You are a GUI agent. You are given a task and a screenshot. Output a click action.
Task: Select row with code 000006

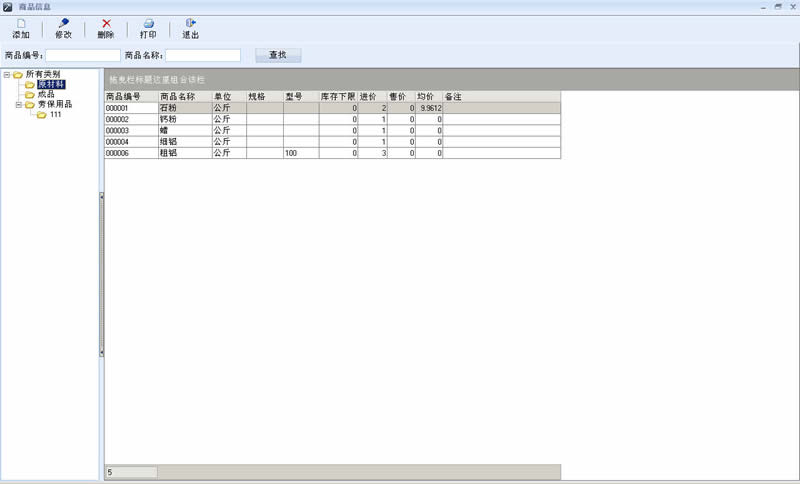tap(333, 153)
